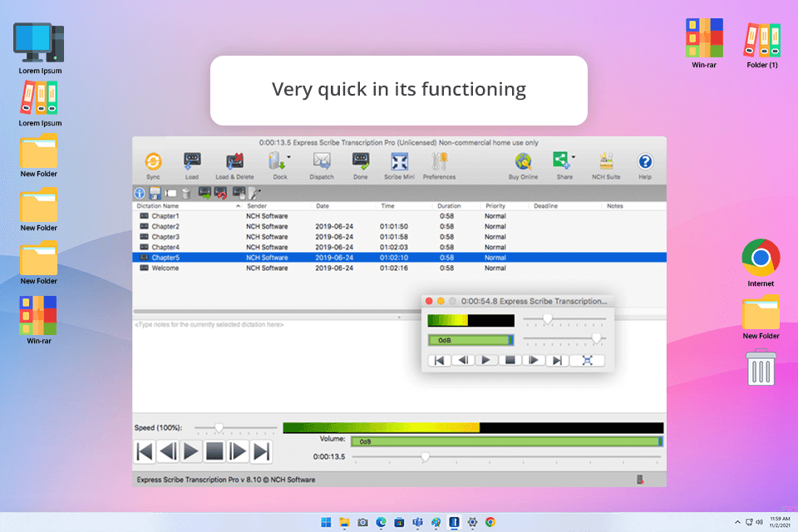
Task: Click play in Scribe Mini window
Action: tap(486, 361)
